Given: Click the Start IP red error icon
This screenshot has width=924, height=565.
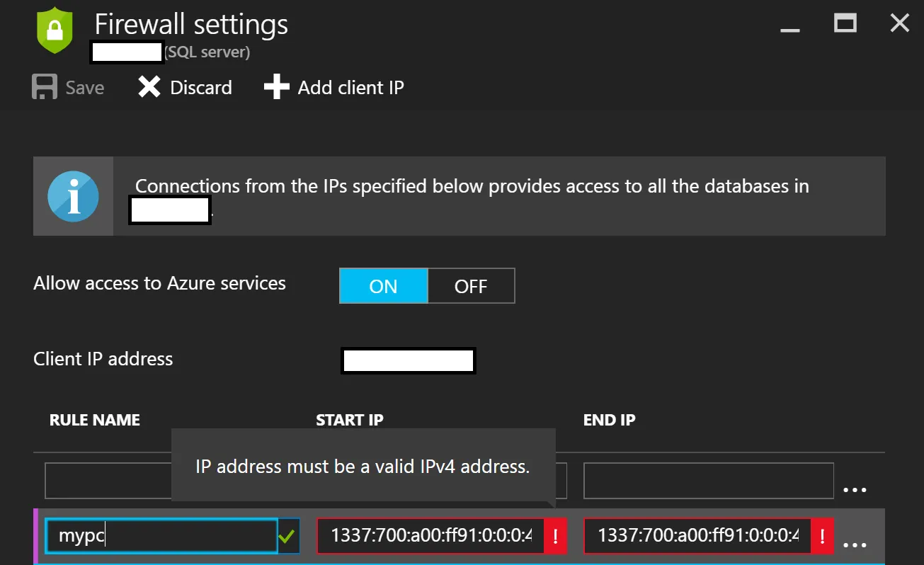Looking at the screenshot, I should click(555, 536).
